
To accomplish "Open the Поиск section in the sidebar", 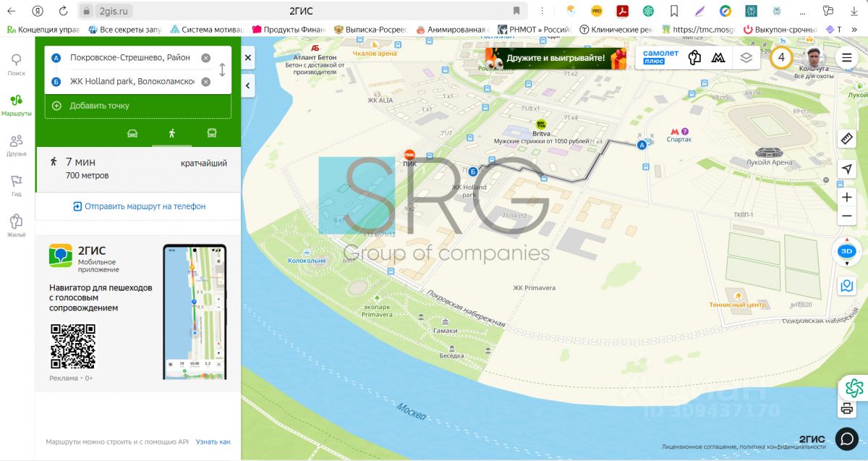I will click(16, 65).
